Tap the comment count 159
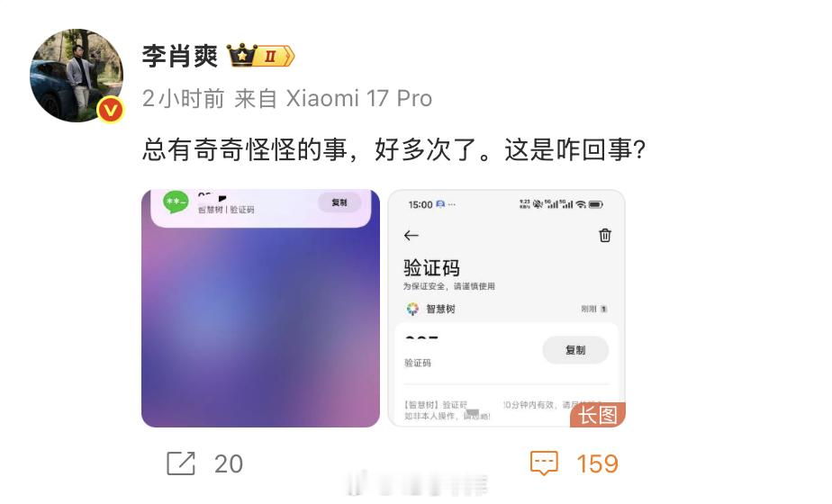 [598, 463]
